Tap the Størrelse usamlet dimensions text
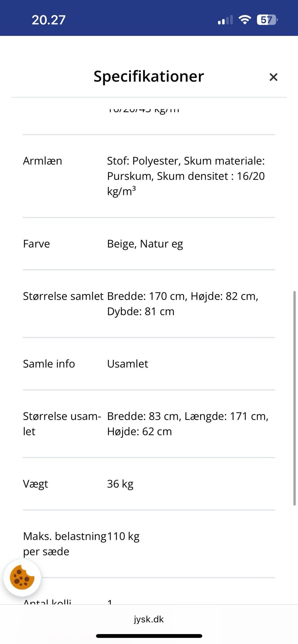 point(187,424)
